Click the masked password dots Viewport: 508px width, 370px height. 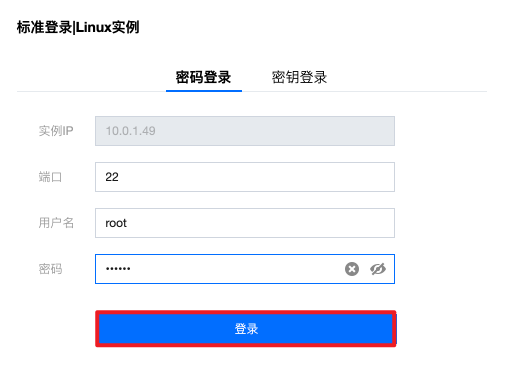click(118, 269)
